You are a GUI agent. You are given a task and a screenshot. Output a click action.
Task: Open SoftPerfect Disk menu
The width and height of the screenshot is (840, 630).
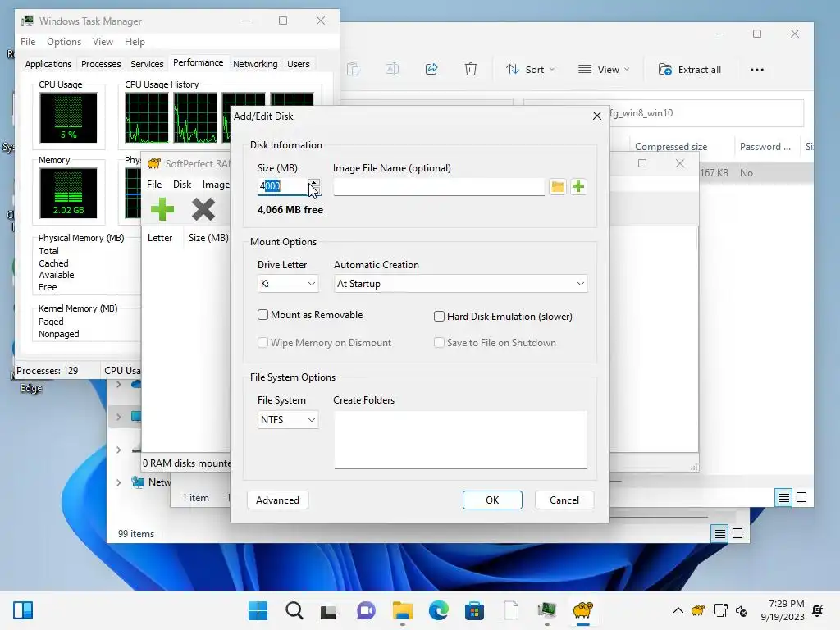(x=181, y=185)
